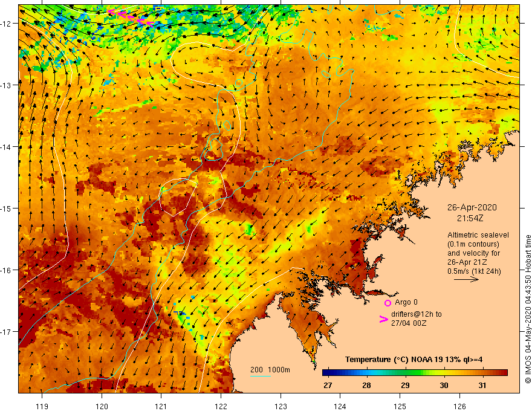Screen dimensions: 532x411
Task: Click the latitude axis label '-13'
Action: [x=6, y=85]
